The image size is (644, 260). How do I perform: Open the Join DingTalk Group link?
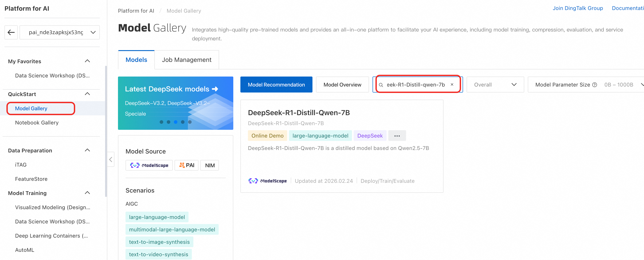tap(578, 8)
